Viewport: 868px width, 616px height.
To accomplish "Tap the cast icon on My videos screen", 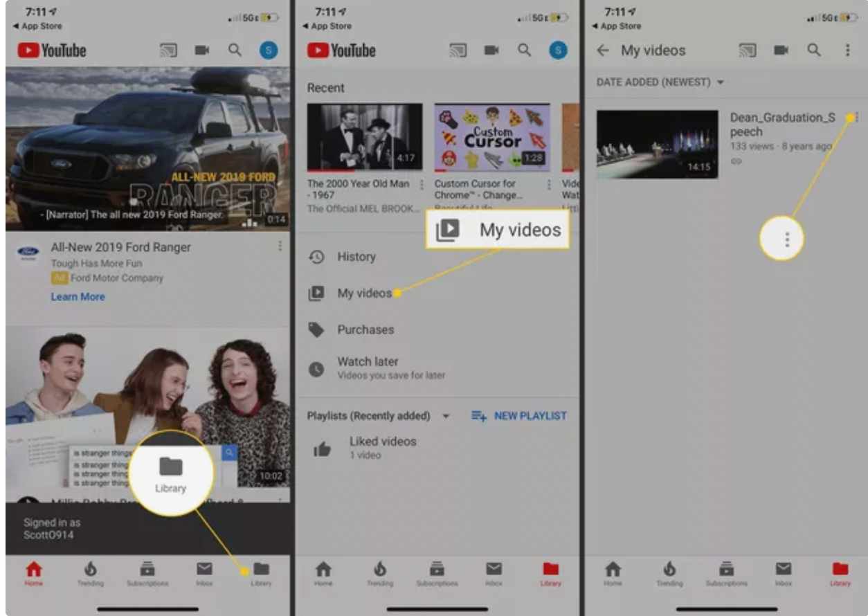I will pyautogui.click(x=747, y=50).
